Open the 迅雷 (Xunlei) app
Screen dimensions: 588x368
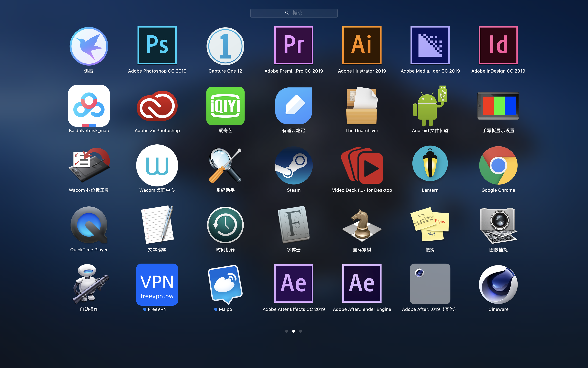click(89, 46)
